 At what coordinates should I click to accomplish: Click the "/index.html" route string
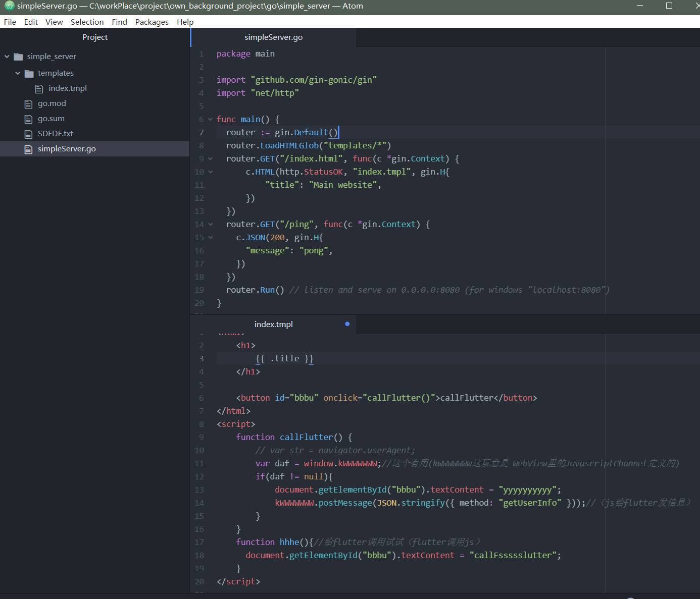(312, 159)
